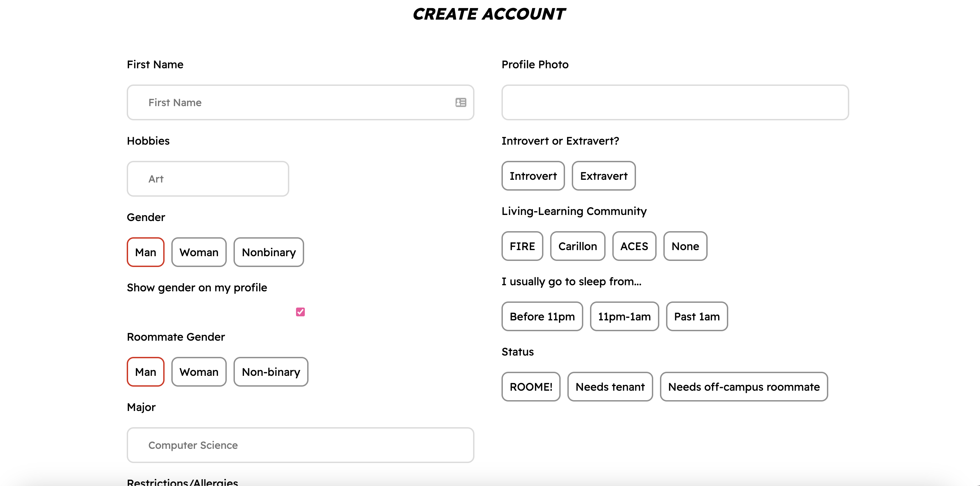The width and height of the screenshot is (980, 486).
Task: Pick Past 1am sleep time
Action: pyautogui.click(x=696, y=317)
